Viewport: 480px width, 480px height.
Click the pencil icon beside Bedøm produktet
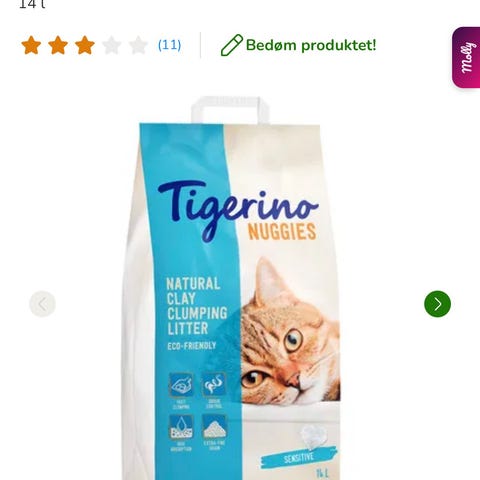[232, 45]
